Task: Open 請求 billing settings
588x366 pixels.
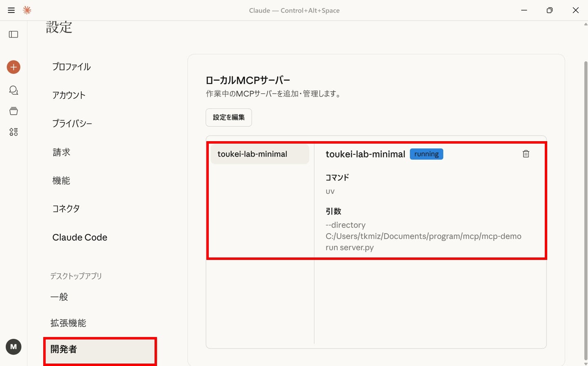Action: pos(61,152)
